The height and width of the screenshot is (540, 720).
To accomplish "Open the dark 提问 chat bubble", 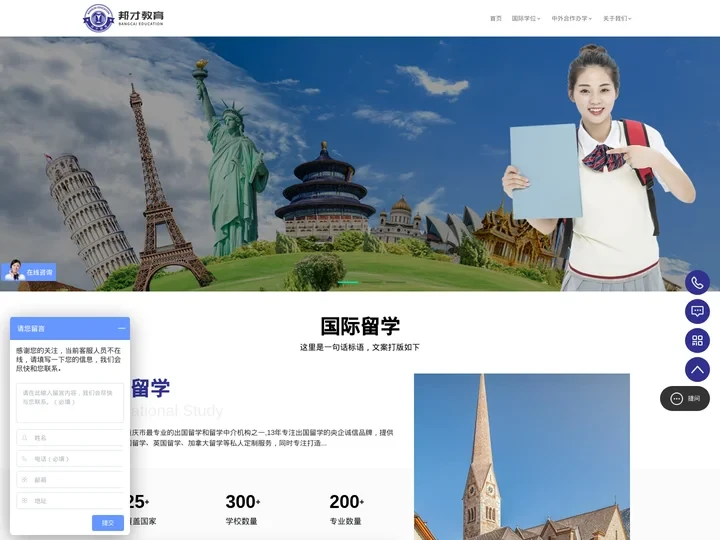I will point(685,399).
